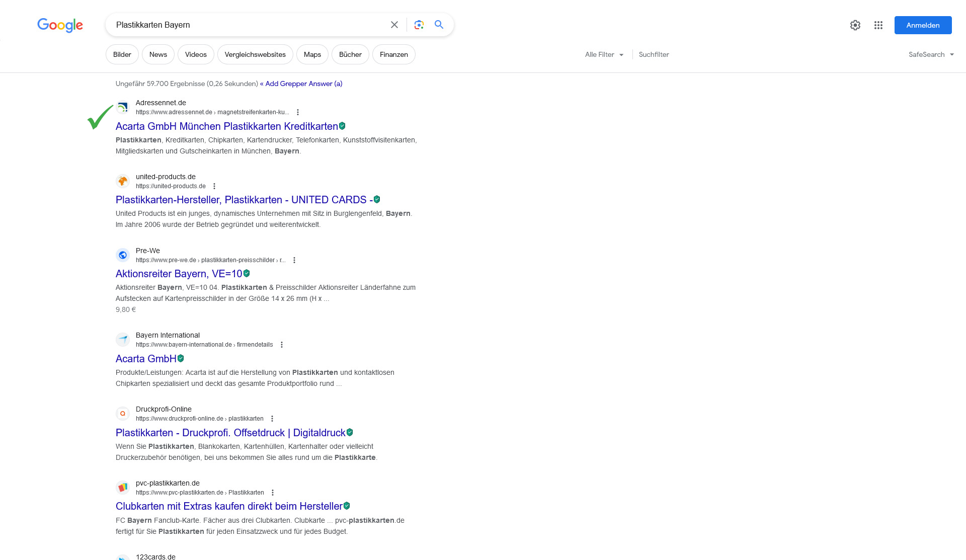
Task: Clear the search box with X icon
Action: 394,25
